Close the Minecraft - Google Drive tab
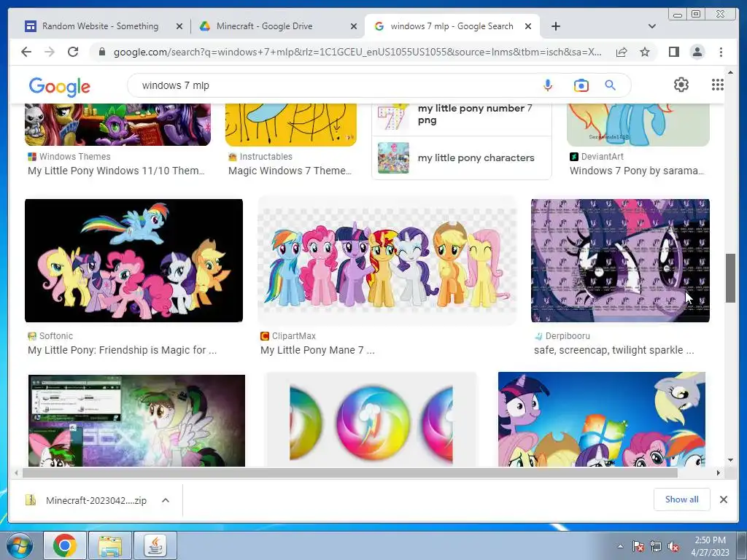The height and width of the screenshot is (560, 747). (354, 27)
